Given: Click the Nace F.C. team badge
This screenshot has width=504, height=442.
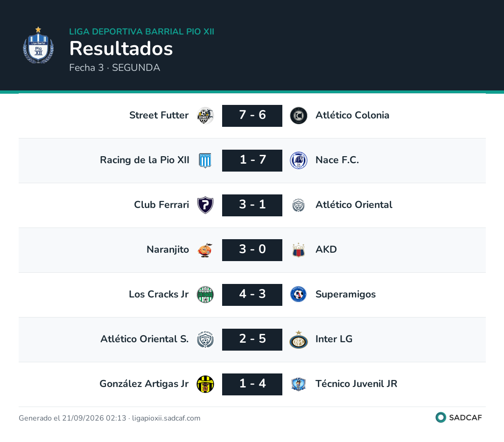Looking at the screenshot, I should click(x=299, y=160).
